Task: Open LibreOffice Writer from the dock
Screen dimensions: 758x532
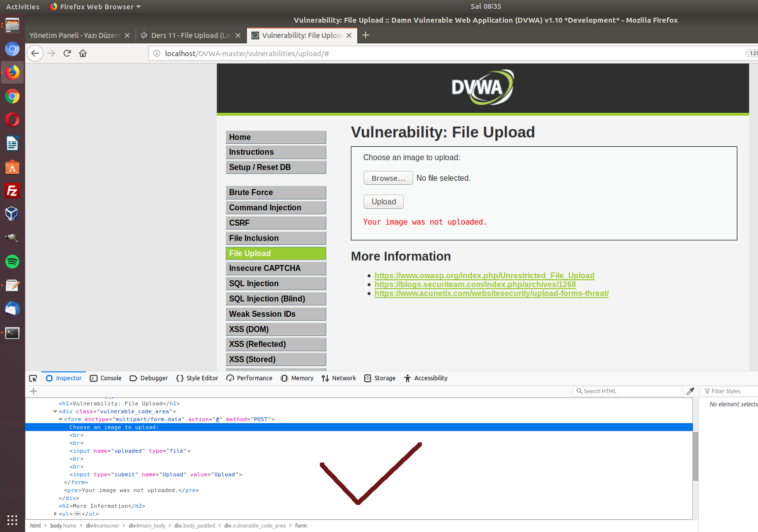Action: (12, 143)
